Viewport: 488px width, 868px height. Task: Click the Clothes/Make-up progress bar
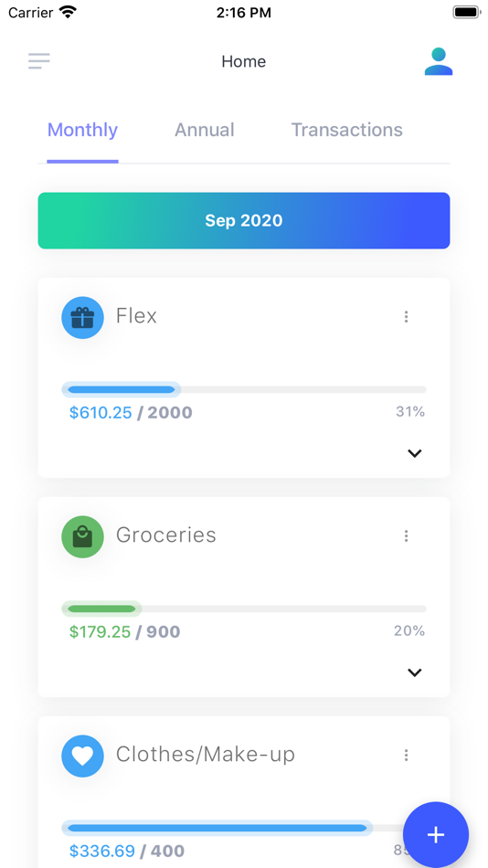[x=244, y=828]
